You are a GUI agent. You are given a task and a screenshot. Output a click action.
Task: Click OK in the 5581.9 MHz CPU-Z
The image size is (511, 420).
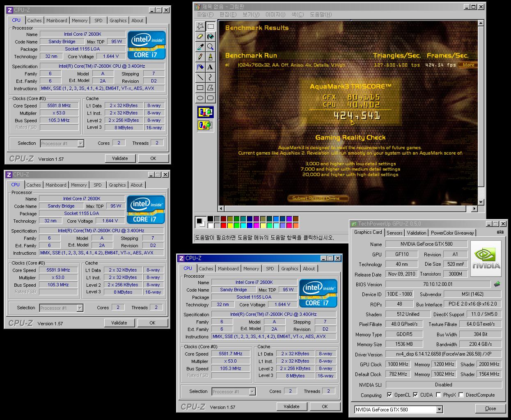coord(152,323)
